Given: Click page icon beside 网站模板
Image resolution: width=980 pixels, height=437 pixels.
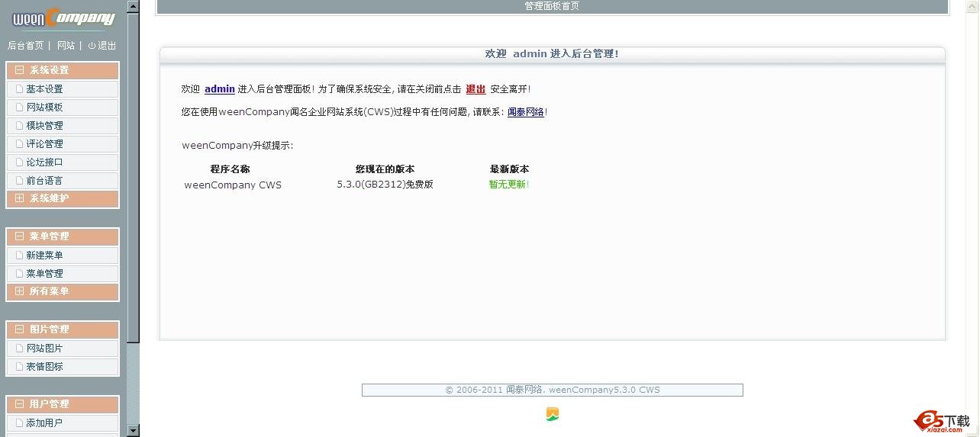Looking at the screenshot, I should [x=19, y=108].
